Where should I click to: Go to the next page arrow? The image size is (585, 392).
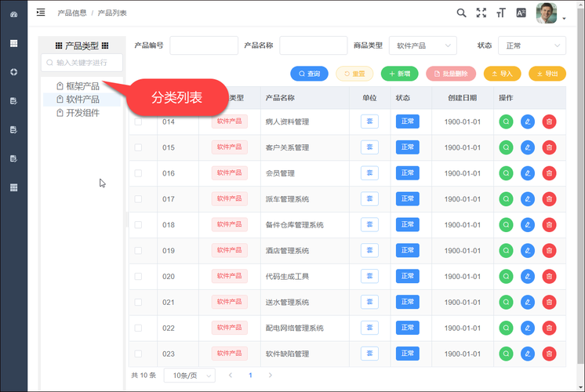(270, 376)
